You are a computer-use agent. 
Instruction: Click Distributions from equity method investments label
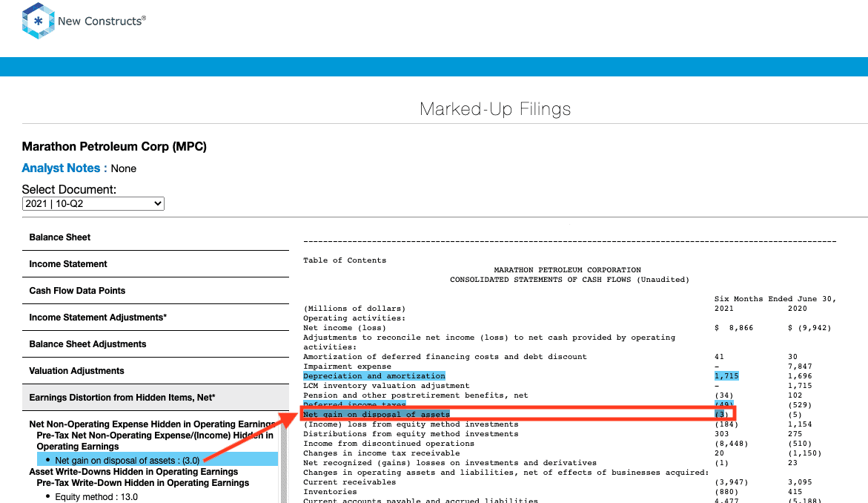[411, 434]
